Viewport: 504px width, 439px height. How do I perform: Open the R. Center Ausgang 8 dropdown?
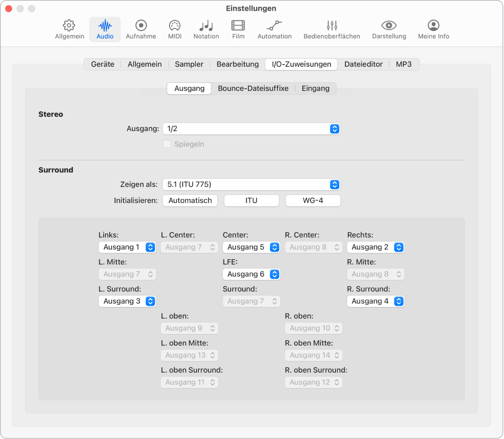pyautogui.click(x=313, y=247)
